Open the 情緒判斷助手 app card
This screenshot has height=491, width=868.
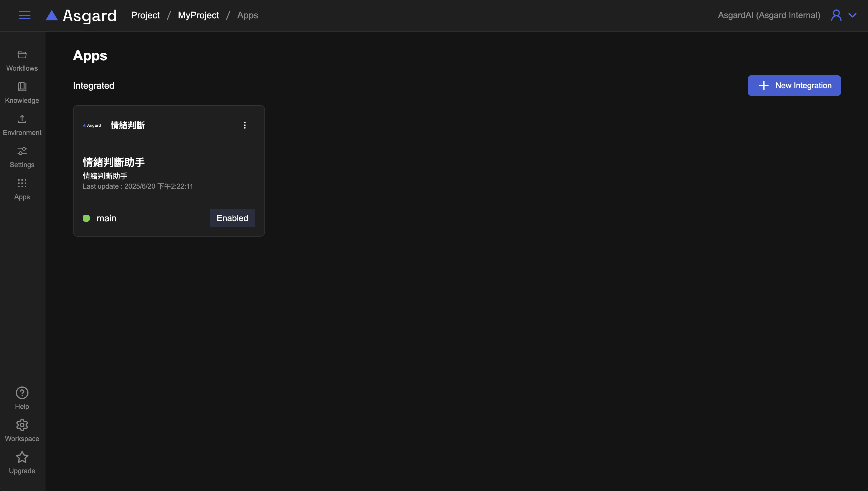coord(114,162)
